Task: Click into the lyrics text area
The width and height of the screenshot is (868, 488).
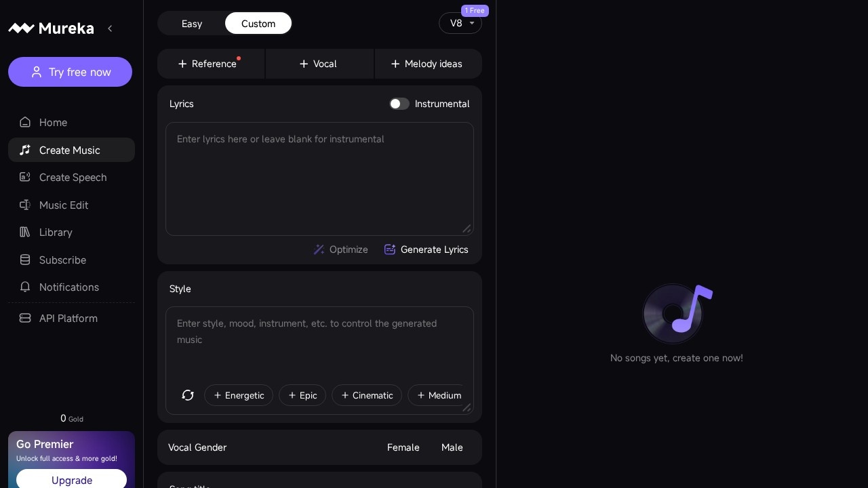Action: (x=319, y=179)
